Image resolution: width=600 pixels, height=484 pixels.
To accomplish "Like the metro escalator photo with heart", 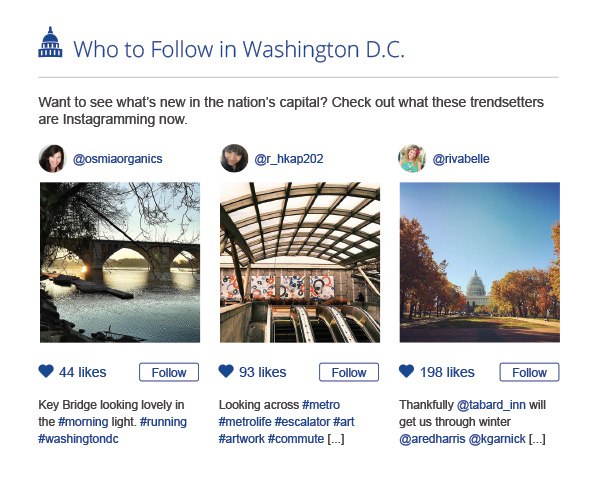I will [x=226, y=372].
